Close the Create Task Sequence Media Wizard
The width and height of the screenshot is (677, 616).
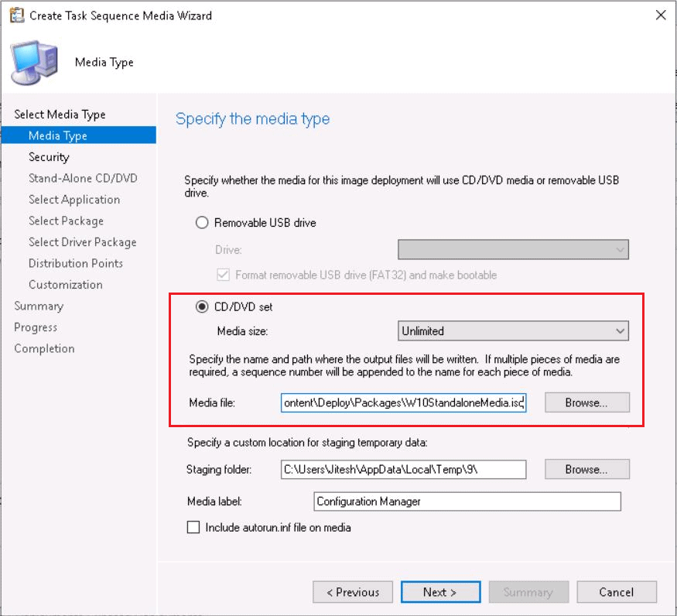pos(660,15)
